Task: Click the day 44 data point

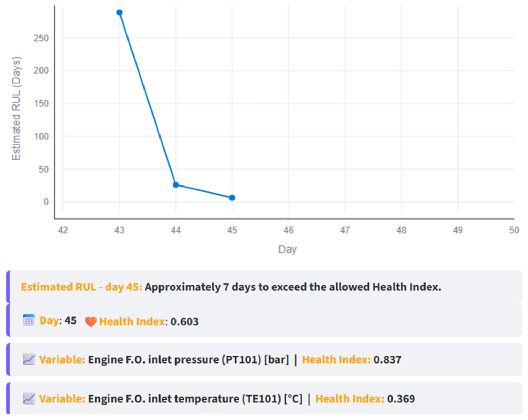Action: point(176,185)
